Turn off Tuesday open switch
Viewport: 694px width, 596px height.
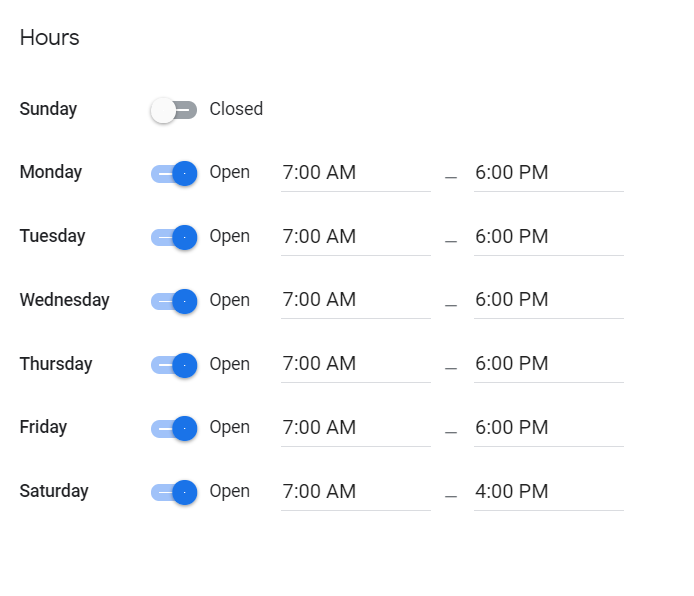coord(174,237)
